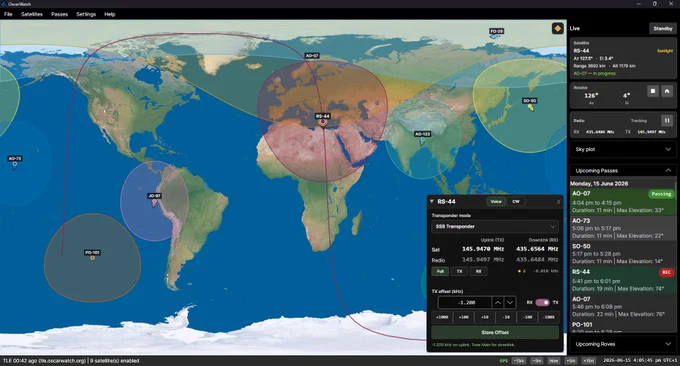Pause radio tracking
The image size is (680, 366).
point(667,120)
